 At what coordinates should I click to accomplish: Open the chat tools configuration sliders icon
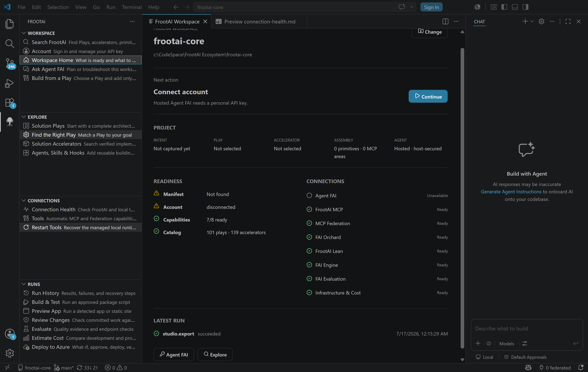click(525, 343)
